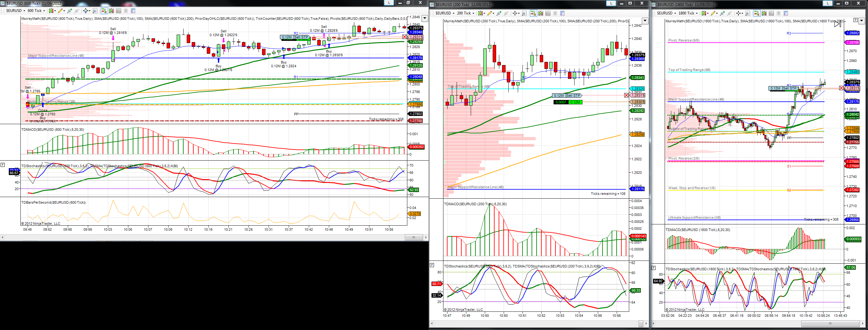Toggle F button on 600 Tick stochastics panel
Image resolution: width=868 pixels, height=330 pixels.
[x=3, y=165]
